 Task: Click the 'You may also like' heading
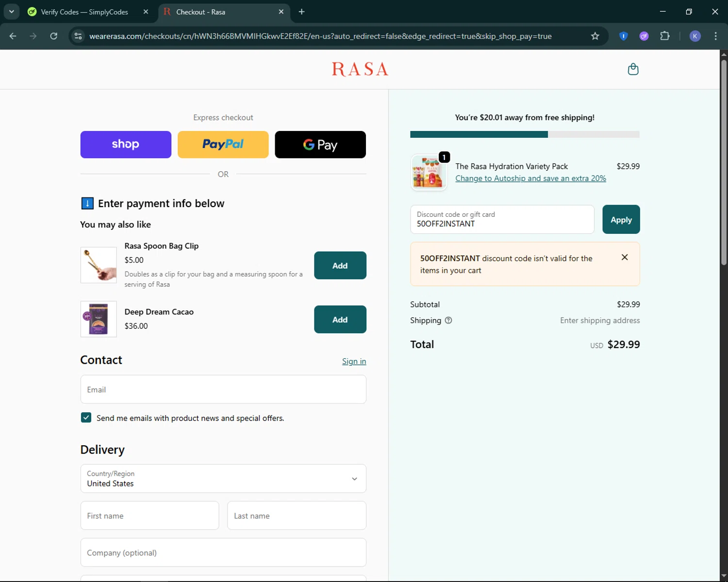[x=116, y=225]
